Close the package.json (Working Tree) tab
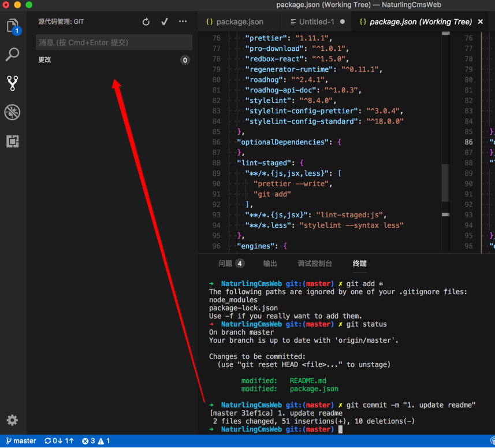The height and width of the screenshot is (448, 495). [480, 21]
